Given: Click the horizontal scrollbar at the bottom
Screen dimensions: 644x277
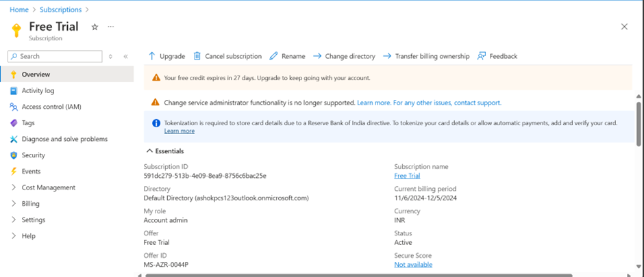Looking at the screenshot, I should click(384, 275).
